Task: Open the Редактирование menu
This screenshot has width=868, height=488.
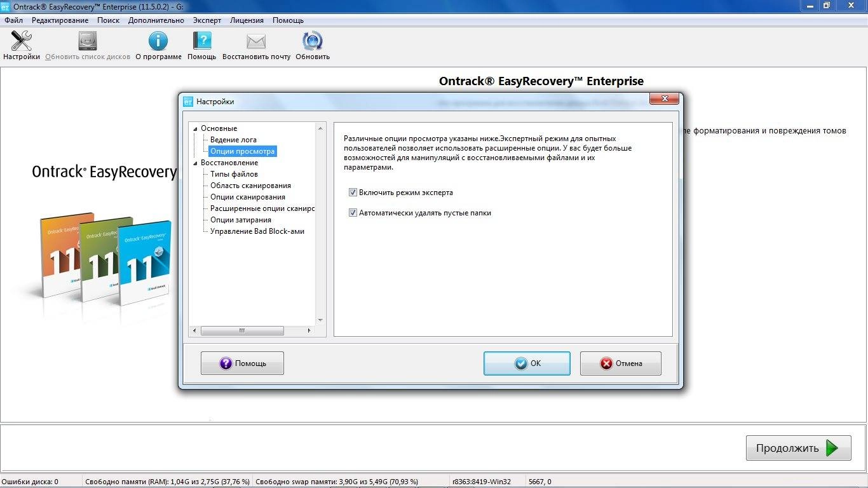Action: (x=60, y=20)
